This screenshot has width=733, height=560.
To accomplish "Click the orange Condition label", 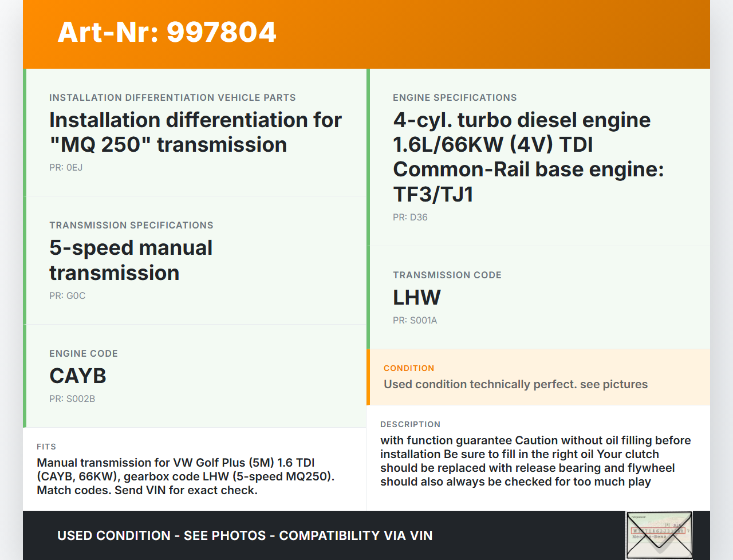I will 409,368.
